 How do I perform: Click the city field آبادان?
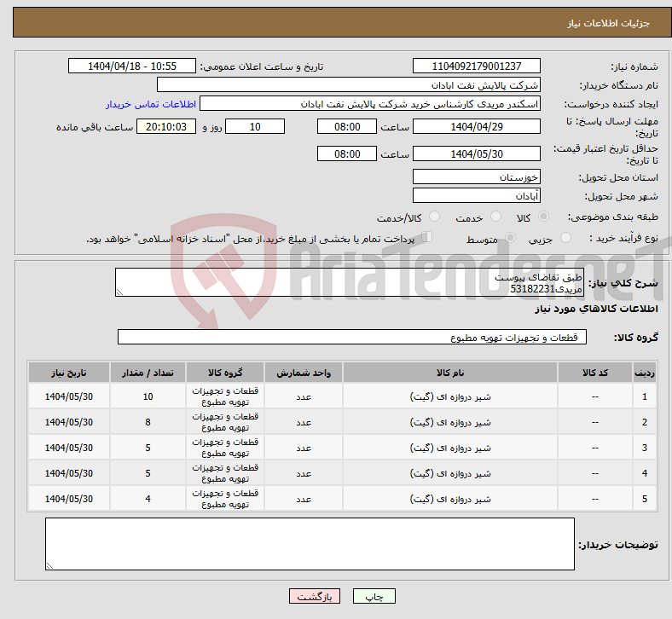point(476,195)
